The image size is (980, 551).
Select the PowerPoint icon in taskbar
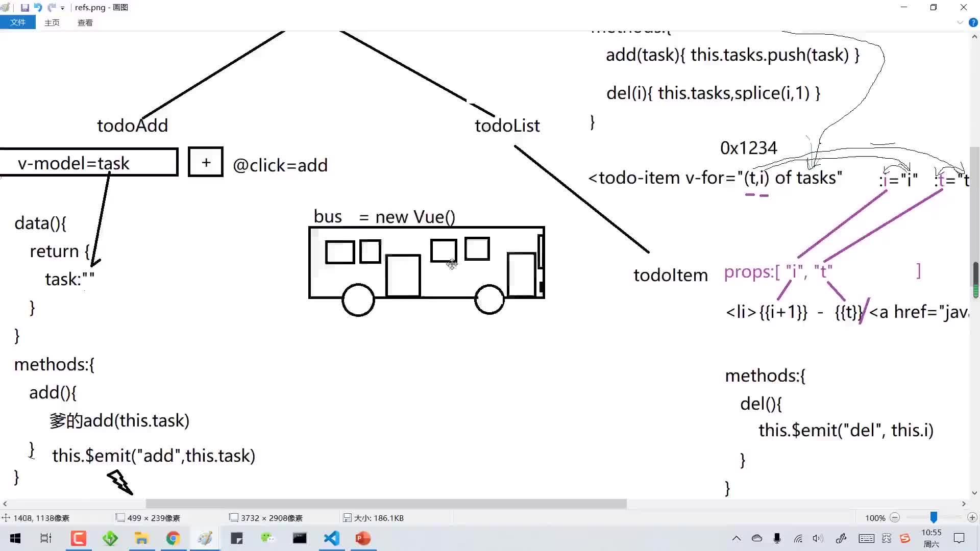point(363,538)
